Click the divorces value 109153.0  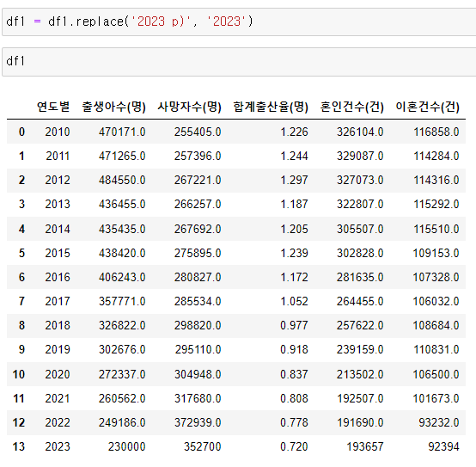(x=436, y=253)
